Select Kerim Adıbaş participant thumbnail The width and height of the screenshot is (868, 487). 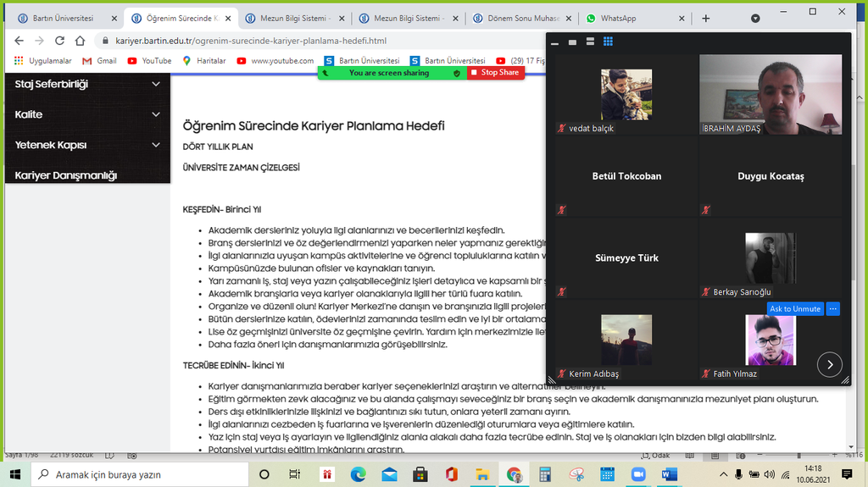pyautogui.click(x=626, y=340)
